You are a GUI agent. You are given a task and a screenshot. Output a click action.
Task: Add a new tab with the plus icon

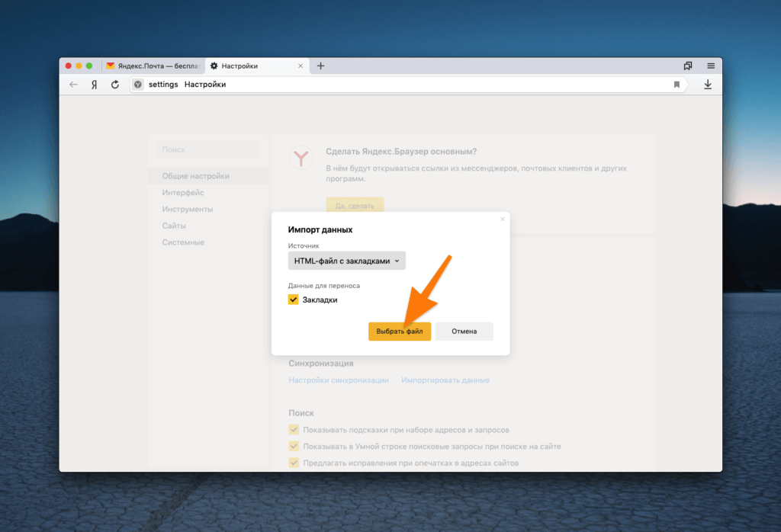[321, 66]
